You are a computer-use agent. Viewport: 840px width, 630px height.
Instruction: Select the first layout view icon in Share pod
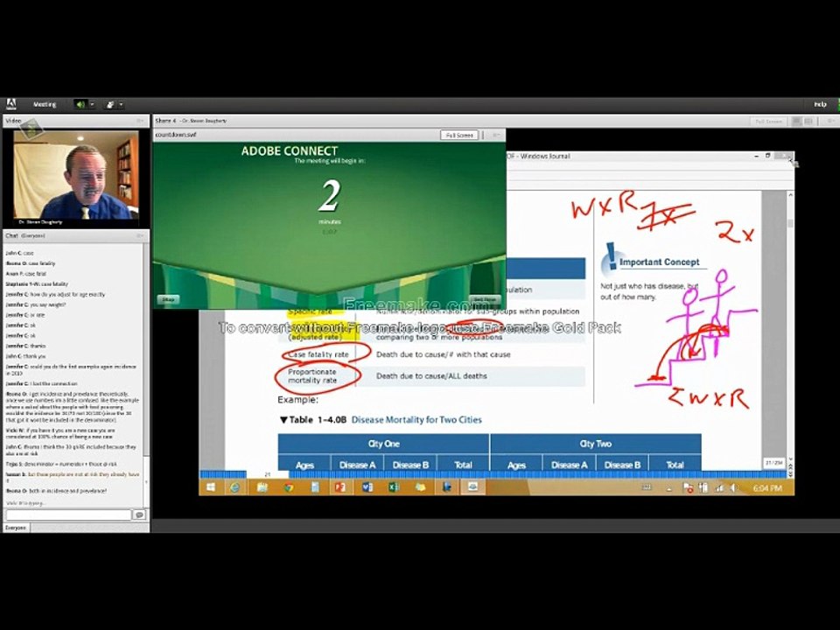click(796, 122)
